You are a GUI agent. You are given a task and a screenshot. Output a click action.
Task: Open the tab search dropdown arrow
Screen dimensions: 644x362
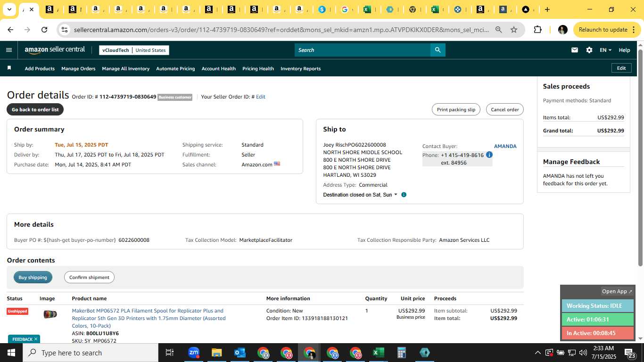[9, 9]
